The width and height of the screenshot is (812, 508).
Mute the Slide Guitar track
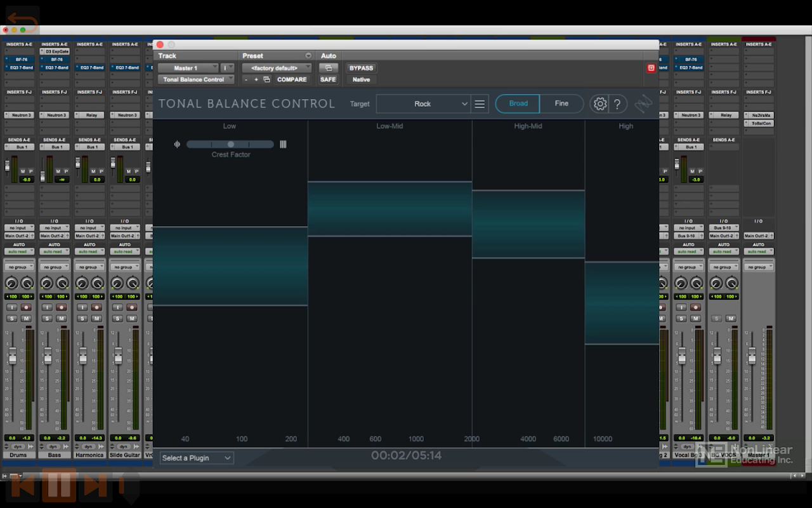pos(132,318)
